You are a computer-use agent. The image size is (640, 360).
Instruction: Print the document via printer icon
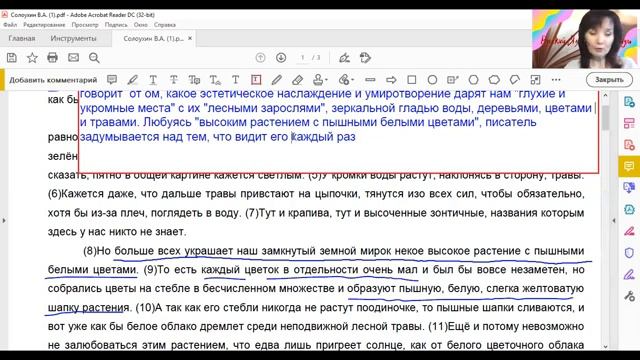click(52, 58)
